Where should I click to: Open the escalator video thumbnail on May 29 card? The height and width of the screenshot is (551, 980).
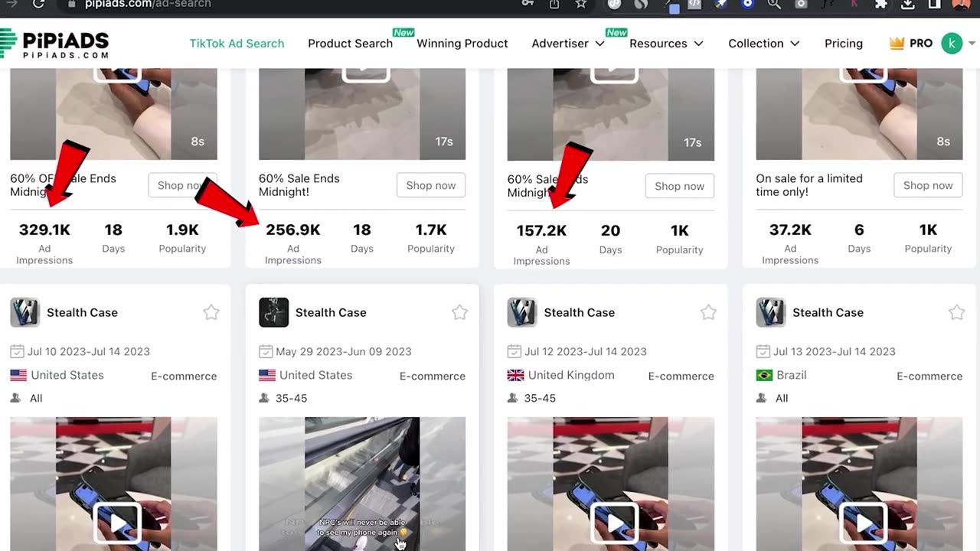(362, 484)
